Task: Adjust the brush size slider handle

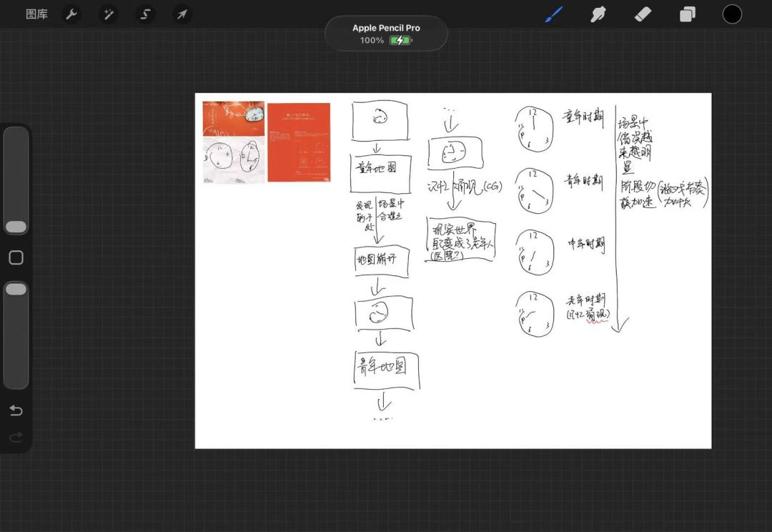Action: (16, 227)
